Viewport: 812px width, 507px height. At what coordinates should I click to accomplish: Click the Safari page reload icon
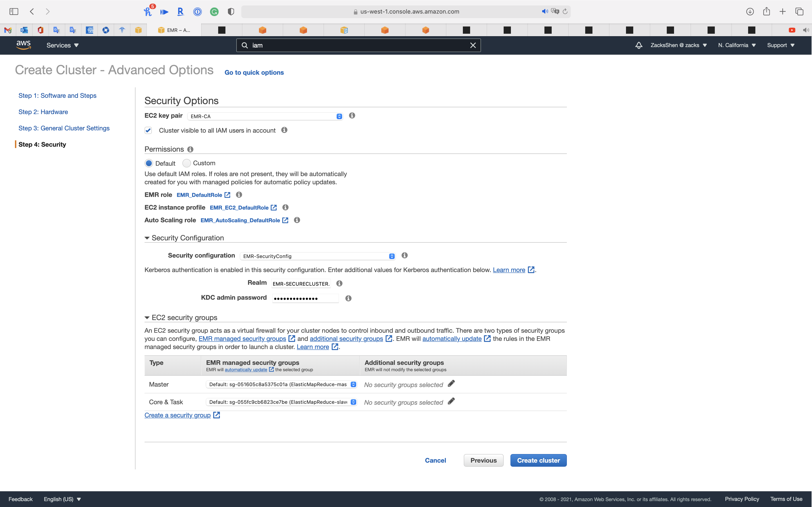coord(565,11)
